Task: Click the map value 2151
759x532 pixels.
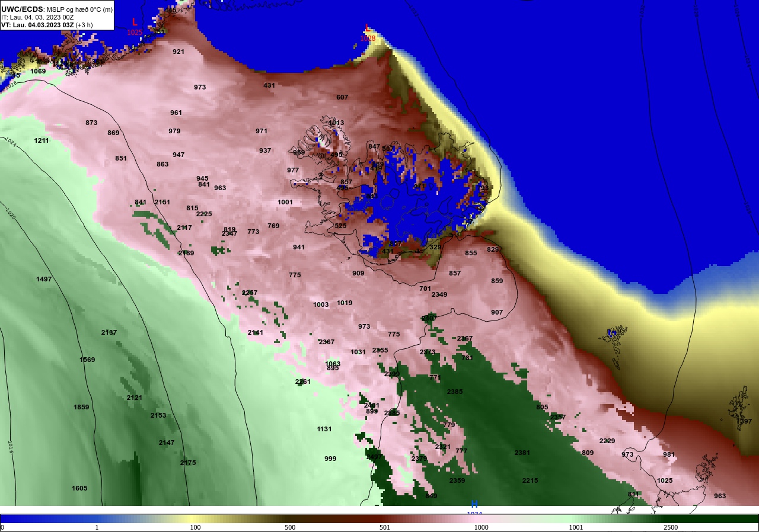Action: point(162,202)
